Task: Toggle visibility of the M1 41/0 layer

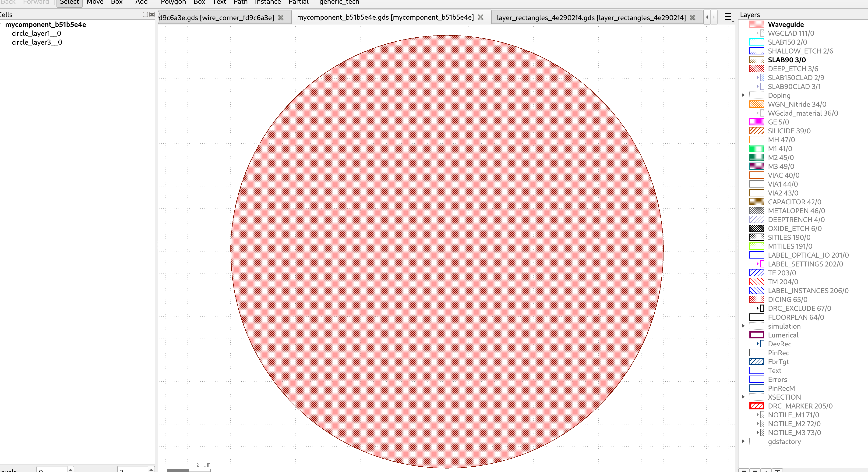Action: click(757, 148)
